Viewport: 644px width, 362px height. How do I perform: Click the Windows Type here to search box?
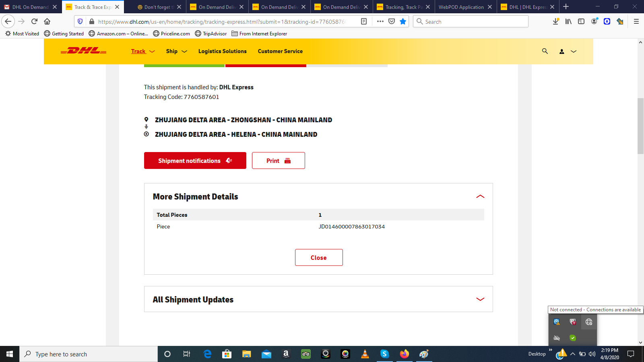(89, 354)
